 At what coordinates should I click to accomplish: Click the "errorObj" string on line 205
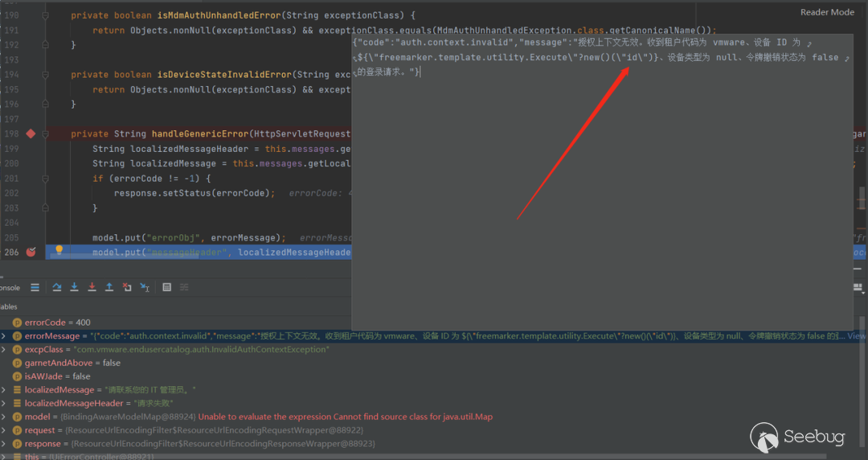[174, 238]
